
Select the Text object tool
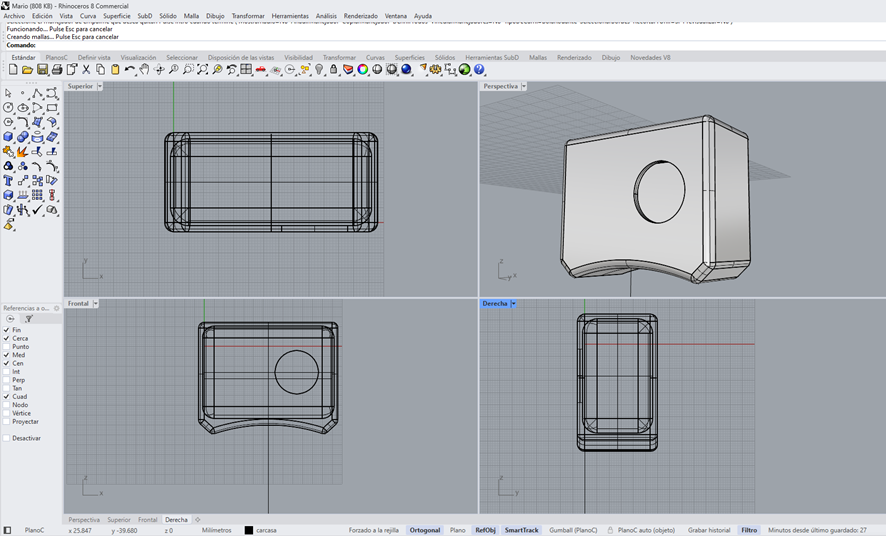point(8,181)
